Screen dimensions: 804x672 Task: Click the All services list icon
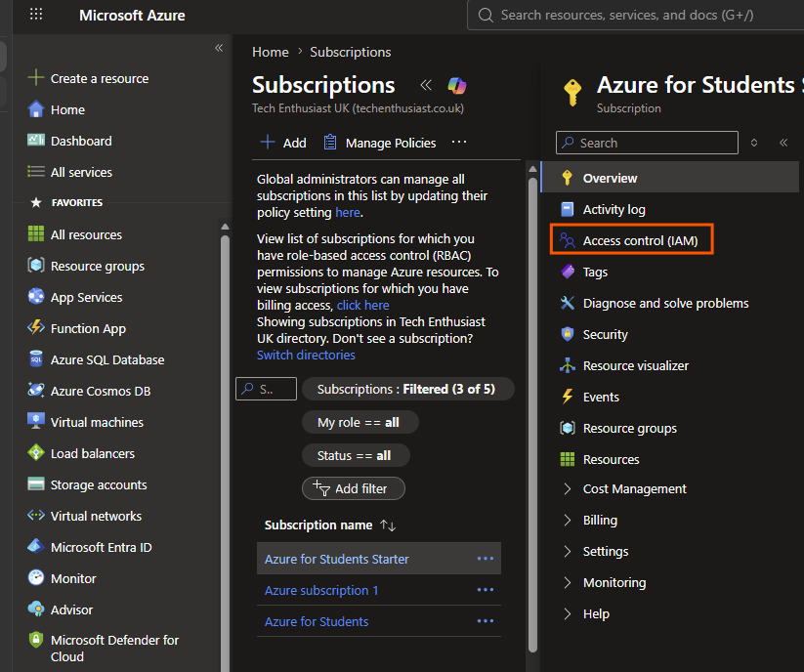pos(36,172)
